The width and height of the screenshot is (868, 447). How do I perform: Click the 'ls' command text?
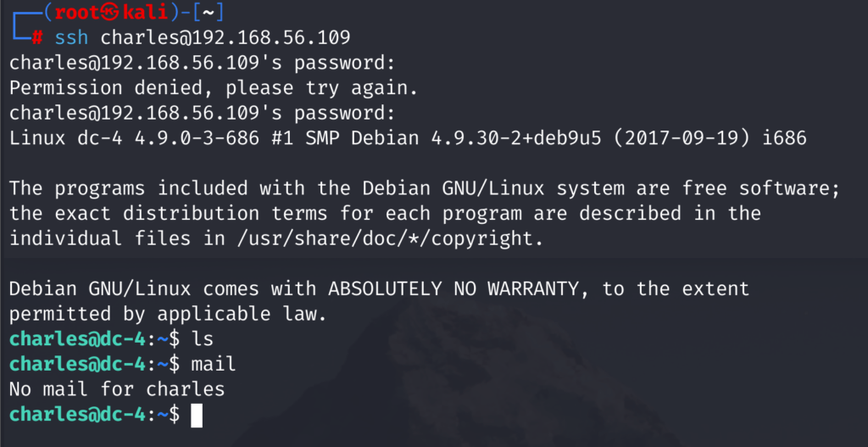(x=202, y=339)
